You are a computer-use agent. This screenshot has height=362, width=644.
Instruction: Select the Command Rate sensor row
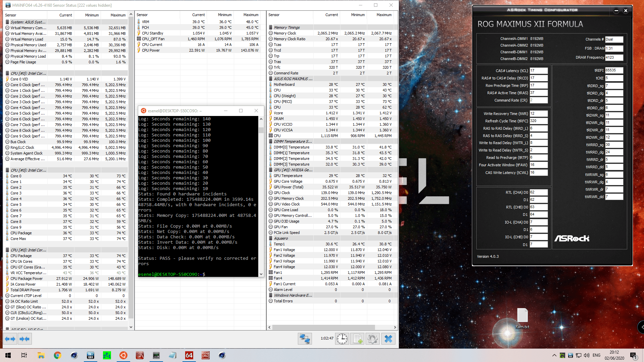pyautogui.click(x=332, y=73)
